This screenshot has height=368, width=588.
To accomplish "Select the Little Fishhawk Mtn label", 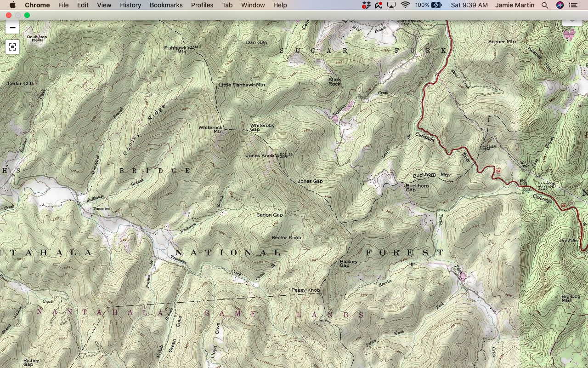I will (242, 85).
